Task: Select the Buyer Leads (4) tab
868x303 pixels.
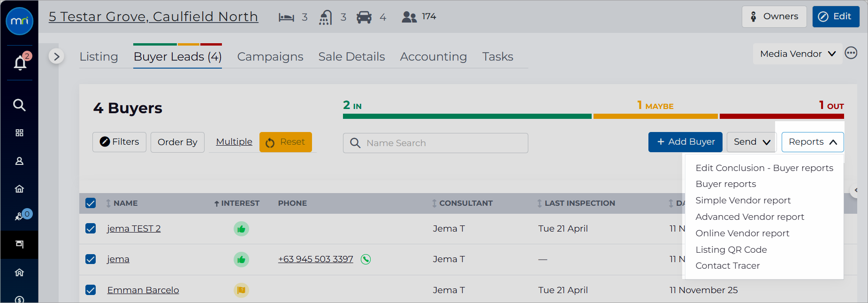Action: [x=177, y=57]
